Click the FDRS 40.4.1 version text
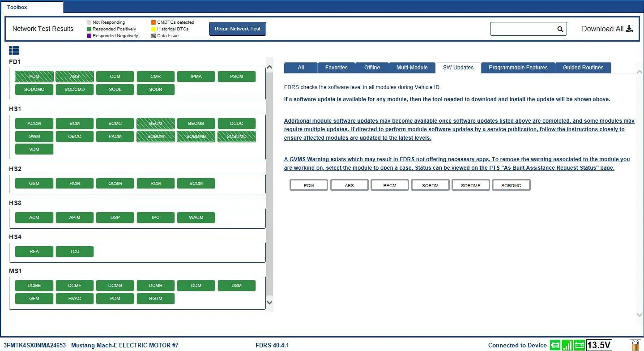Image resolution: width=644 pixels, height=351 pixels. tap(272, 346)
